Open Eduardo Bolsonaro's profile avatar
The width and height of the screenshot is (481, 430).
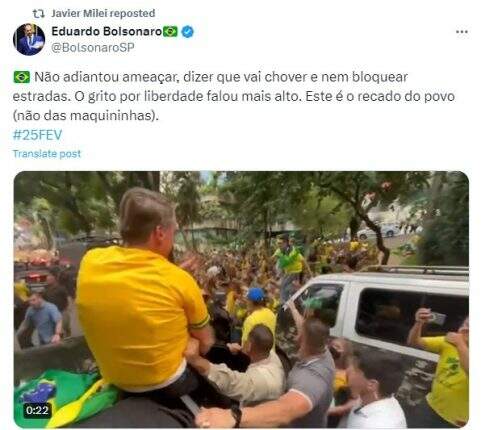point(29,39)
